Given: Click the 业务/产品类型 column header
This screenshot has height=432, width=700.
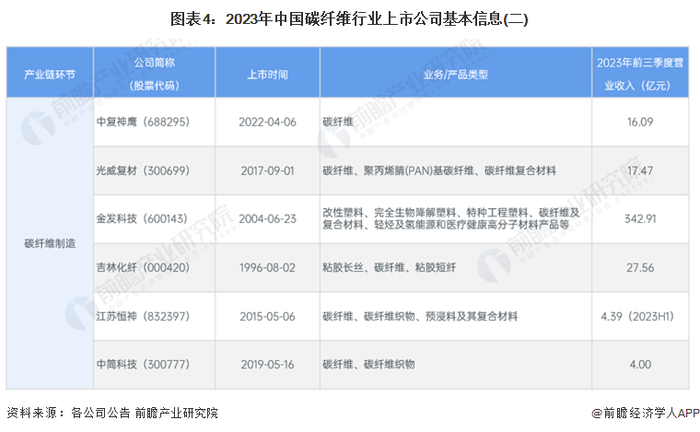Looking at the screenshot, I should point(456,73).
